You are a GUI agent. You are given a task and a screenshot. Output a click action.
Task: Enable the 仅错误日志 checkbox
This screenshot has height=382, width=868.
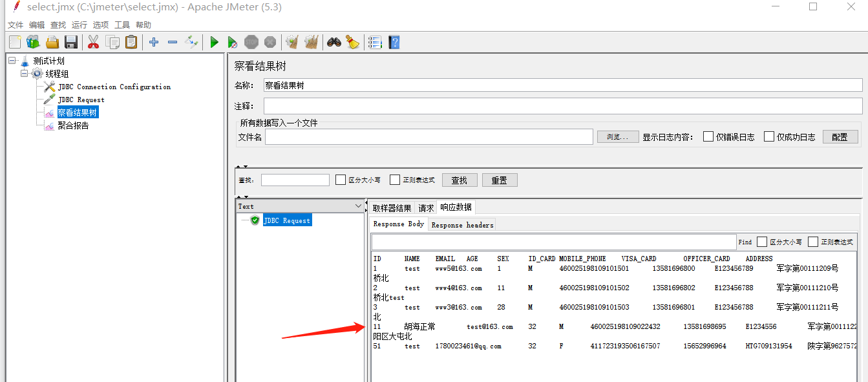pyautogui.click(x=708, y=136)
